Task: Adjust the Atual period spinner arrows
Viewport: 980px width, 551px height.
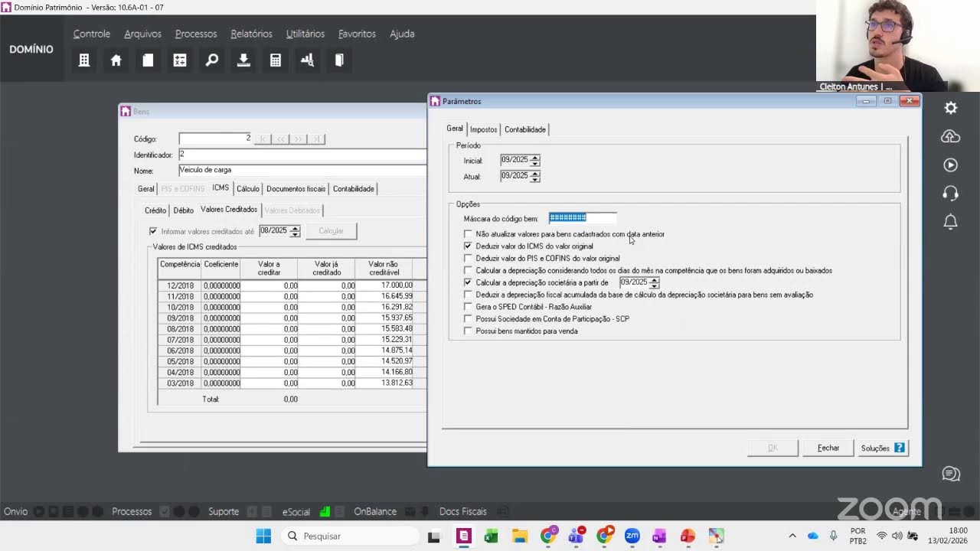Action: coord(535,176)
